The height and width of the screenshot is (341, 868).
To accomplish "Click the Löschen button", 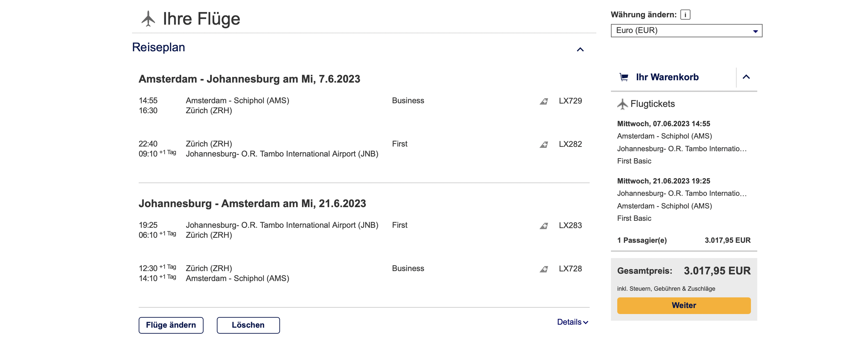I will click(x=248, y=325).
